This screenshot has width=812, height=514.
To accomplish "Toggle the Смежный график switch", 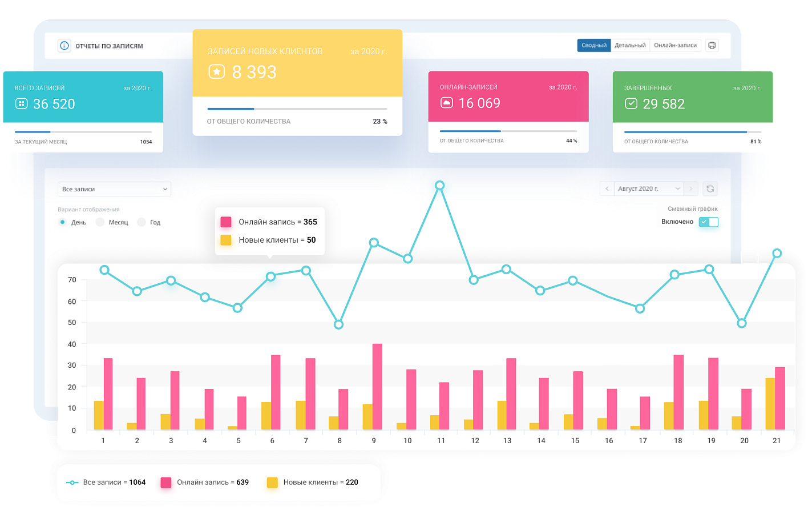I will (x=708, y=222).
